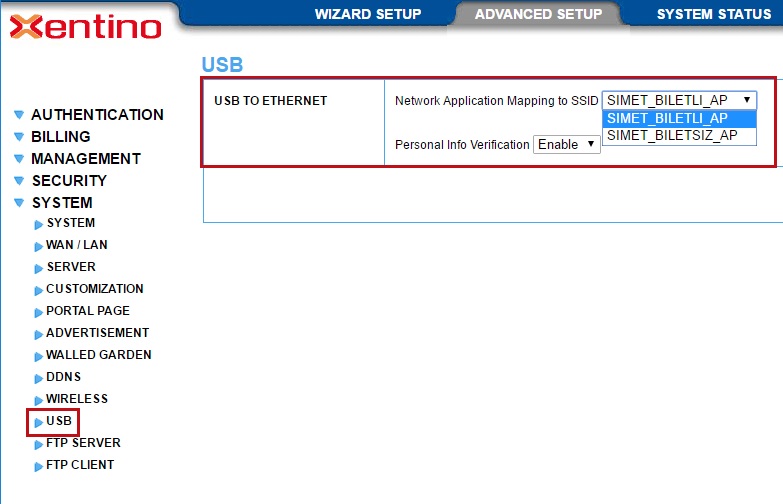
Task: Click the arrow icon beside SERVER
Action: tap(39, 268)
